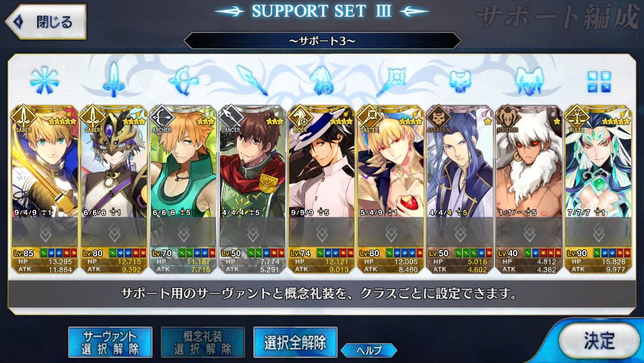
Task: Confirm with the 決定 button
Action: pos(599,341)
